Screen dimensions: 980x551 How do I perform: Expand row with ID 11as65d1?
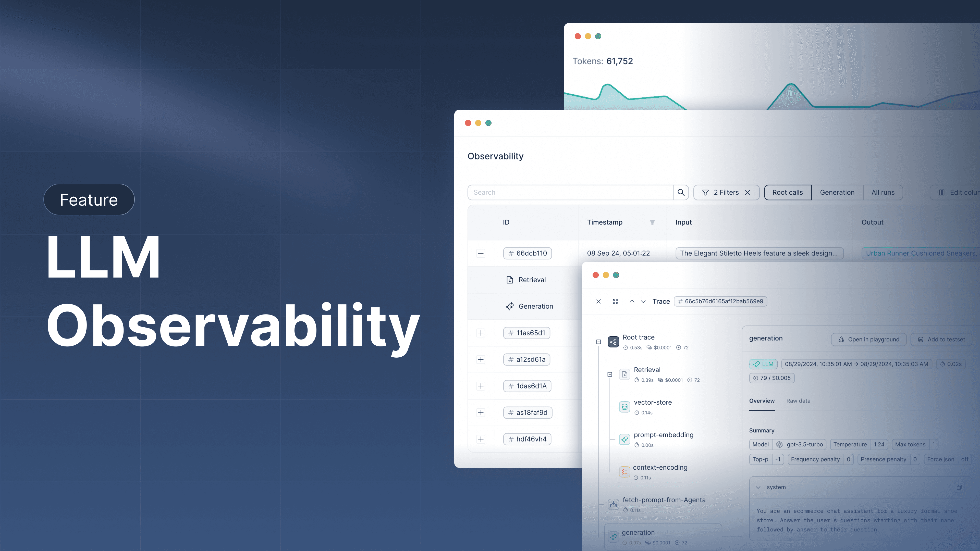[481, 332]
